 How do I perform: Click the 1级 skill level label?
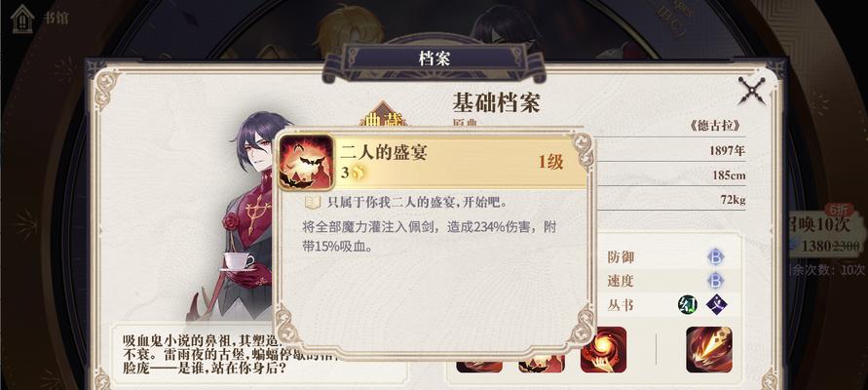[x=550, y=162]
